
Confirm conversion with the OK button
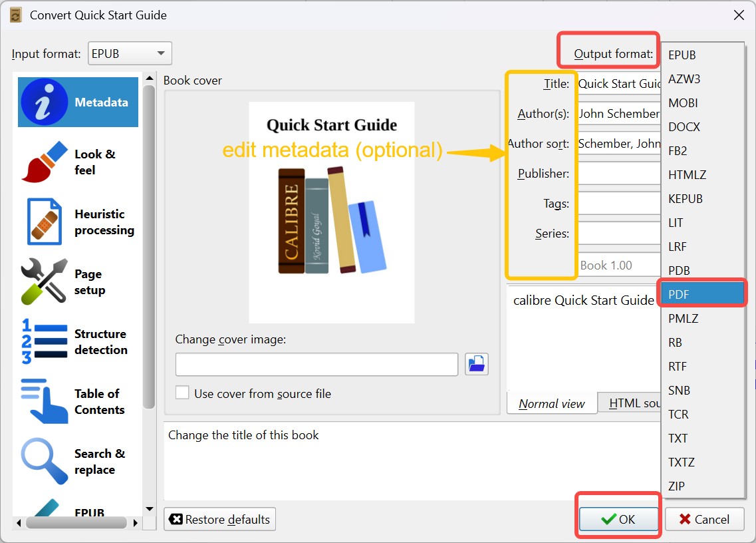click(618, 519)
